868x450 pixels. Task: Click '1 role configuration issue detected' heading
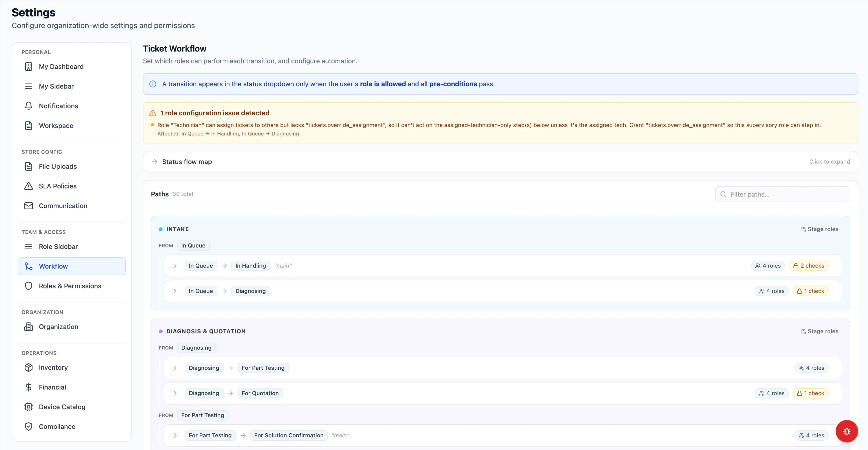coord(215,113)
